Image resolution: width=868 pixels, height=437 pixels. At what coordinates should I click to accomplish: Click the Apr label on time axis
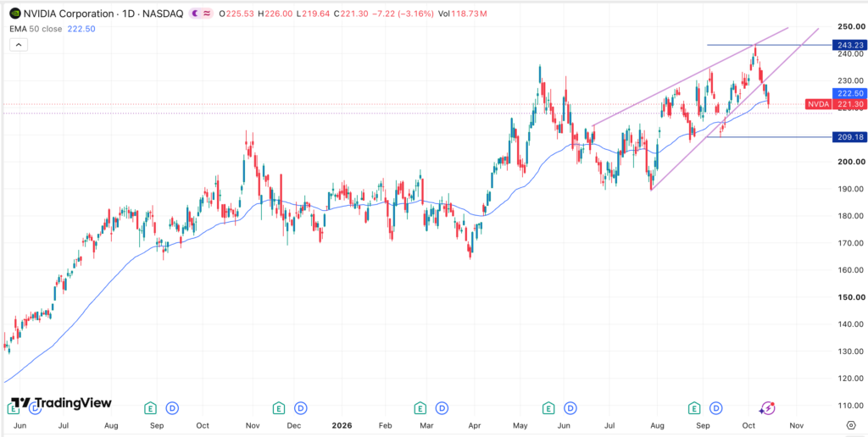click(x=475, y=426)
